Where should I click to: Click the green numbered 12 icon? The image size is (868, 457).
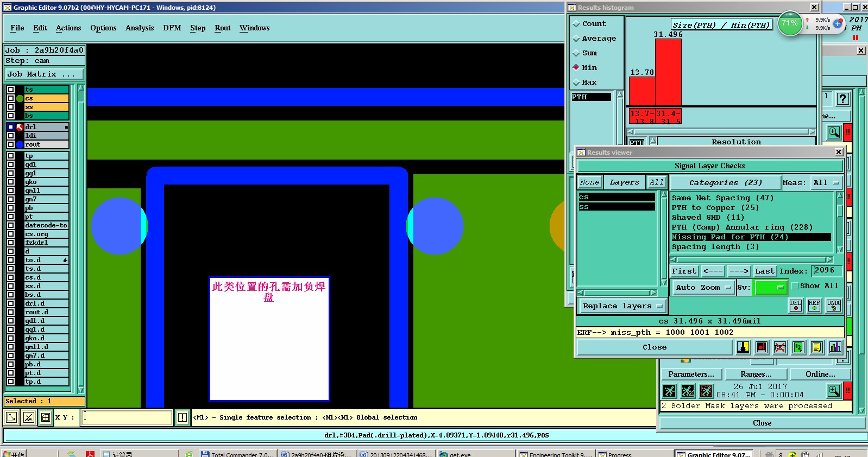coord(798,347)
